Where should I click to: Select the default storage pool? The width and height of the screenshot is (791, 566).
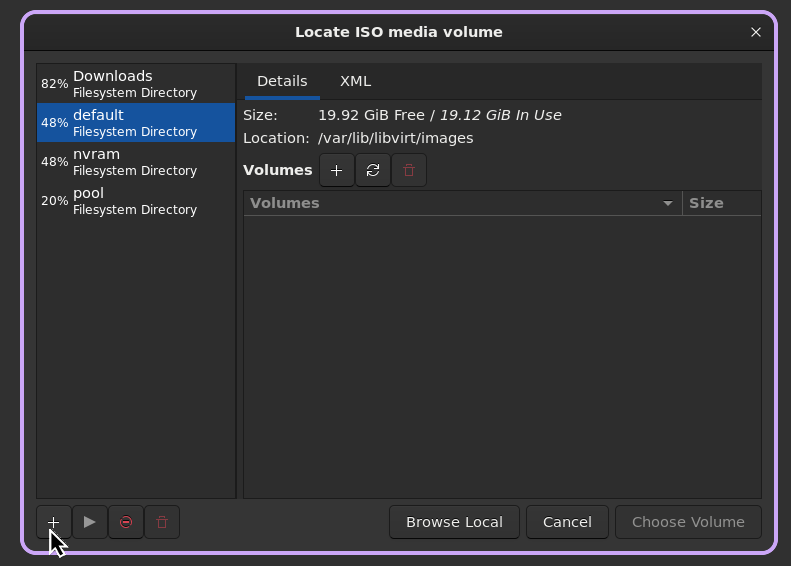136,123
